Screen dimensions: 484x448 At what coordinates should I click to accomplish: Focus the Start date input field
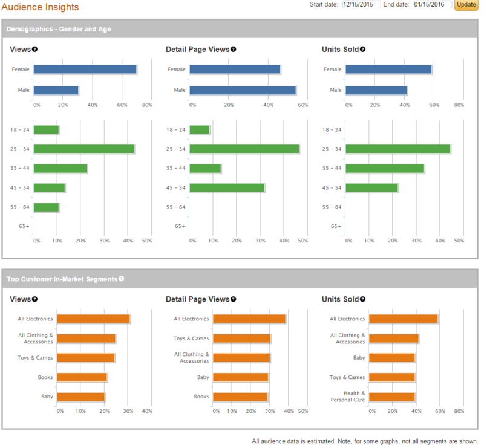coord(361,5)
